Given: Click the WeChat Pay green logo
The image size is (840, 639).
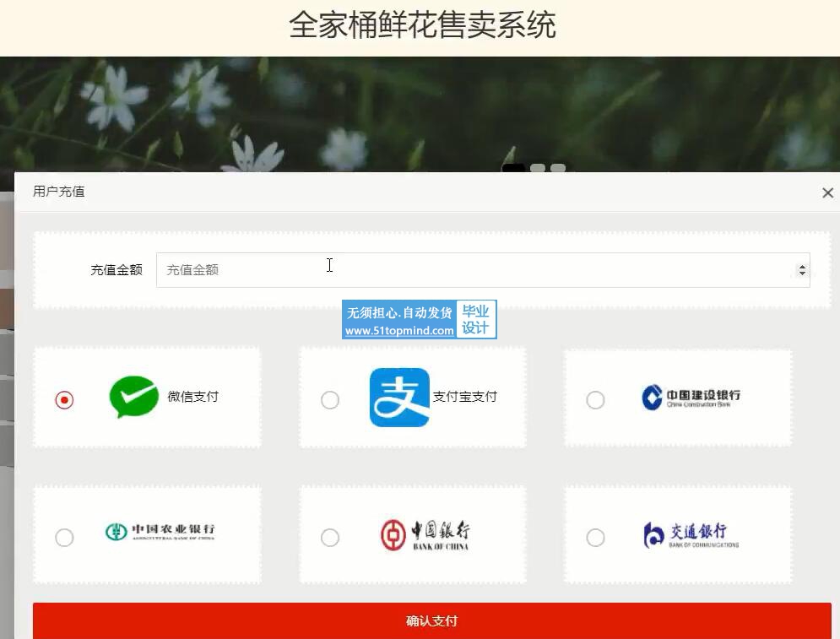Looking at the screenshot, I should pos(133,397).
